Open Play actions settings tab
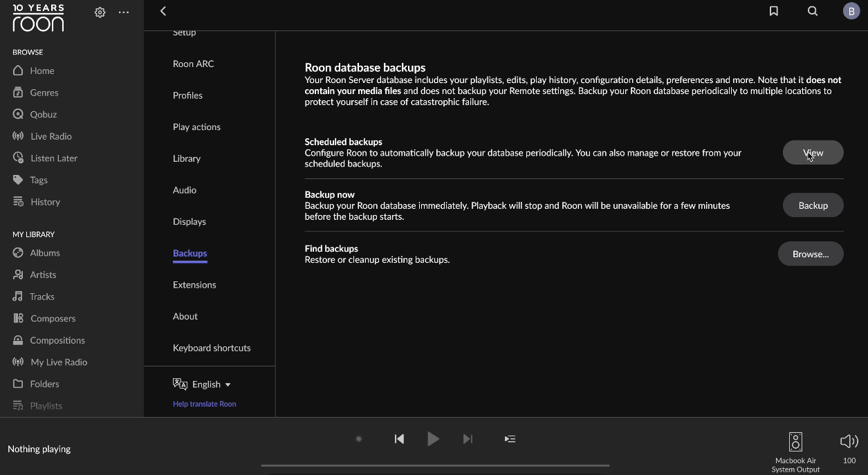868x475 pixels. (x=196, y=127)
